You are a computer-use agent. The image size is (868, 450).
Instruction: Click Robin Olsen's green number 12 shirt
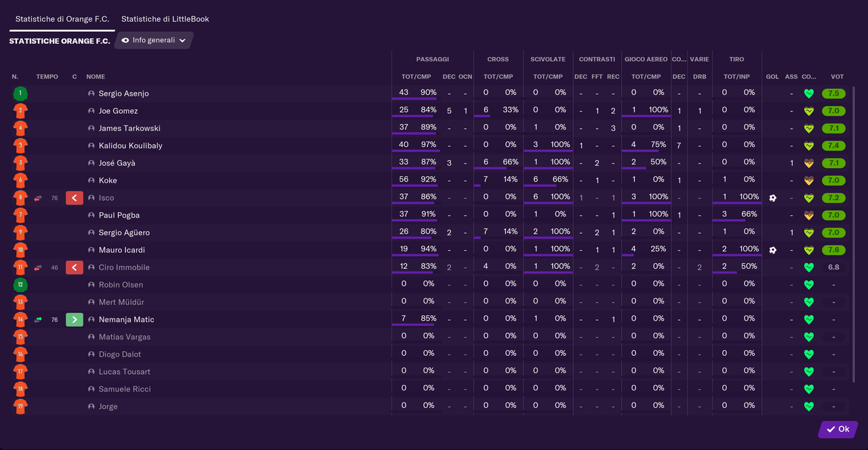point(20,285)
